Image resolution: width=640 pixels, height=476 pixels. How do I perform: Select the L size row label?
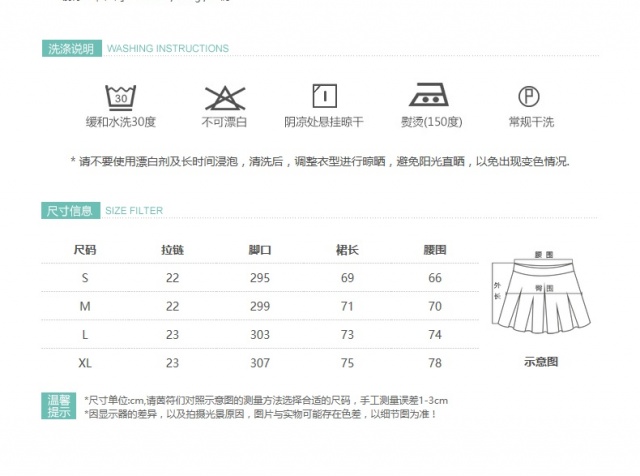85,335
